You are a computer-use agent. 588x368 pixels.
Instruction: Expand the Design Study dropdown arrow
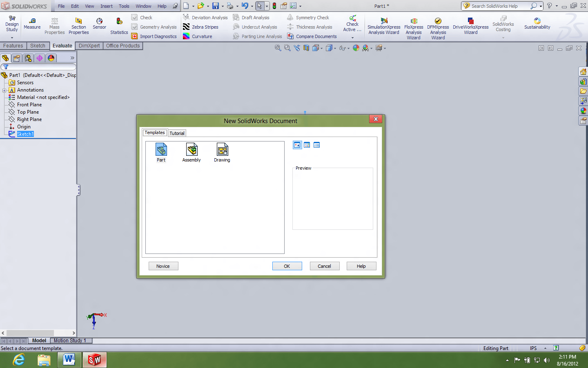pos(12,38)
